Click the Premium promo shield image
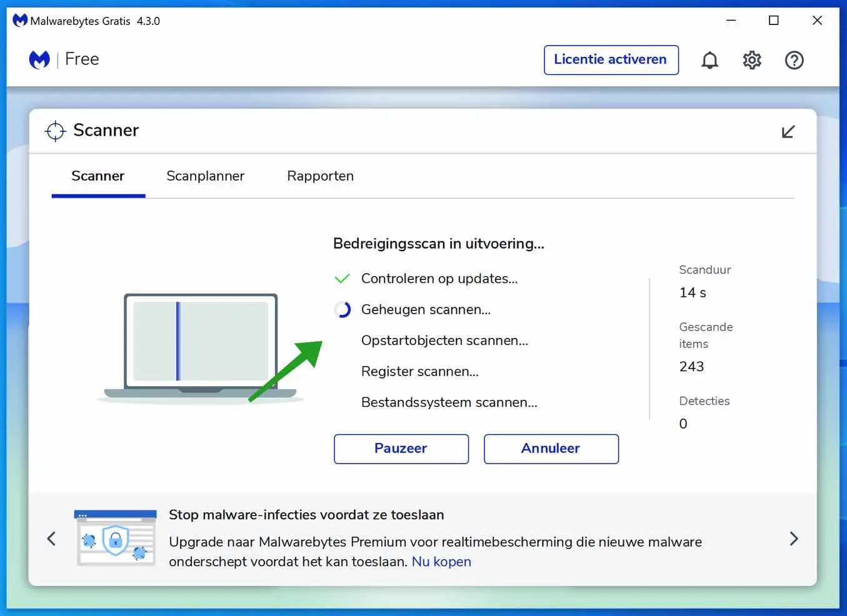847x616 pixels. coord(116,538)
